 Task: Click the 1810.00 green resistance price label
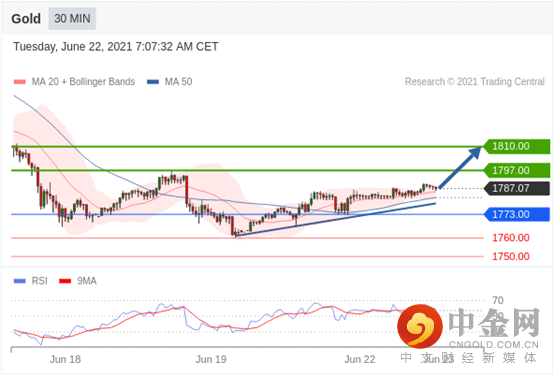516,146
